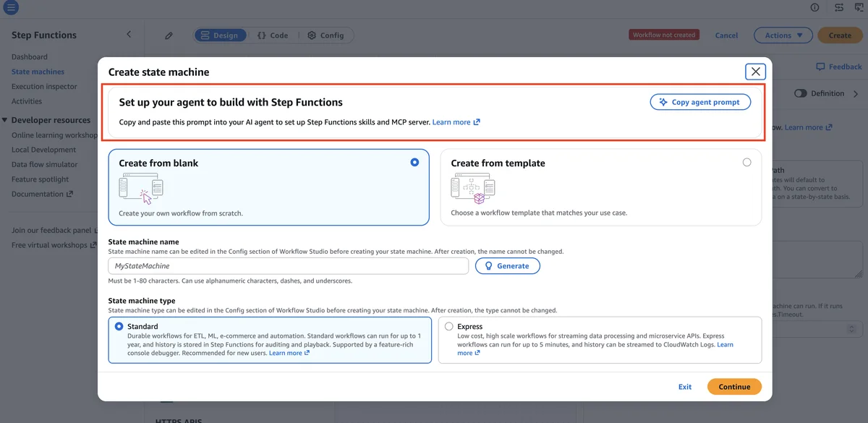
Task: Click the Create from template illustration
Action: pos(473,189)
